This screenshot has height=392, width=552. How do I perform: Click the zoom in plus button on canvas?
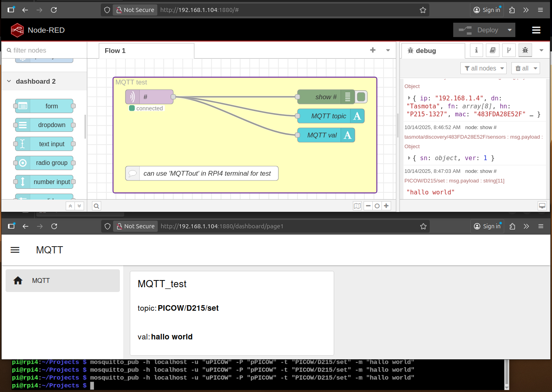coord(386,206)
